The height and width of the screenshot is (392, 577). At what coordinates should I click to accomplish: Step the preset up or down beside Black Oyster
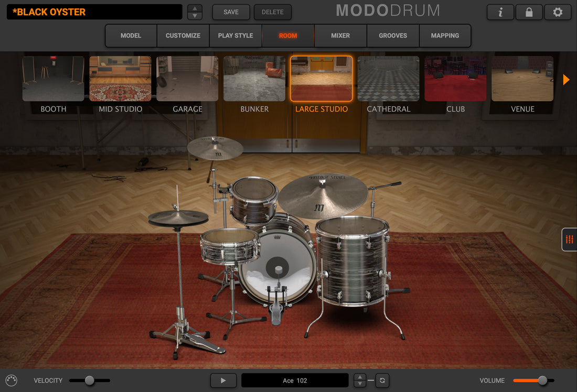pos(195,12)
